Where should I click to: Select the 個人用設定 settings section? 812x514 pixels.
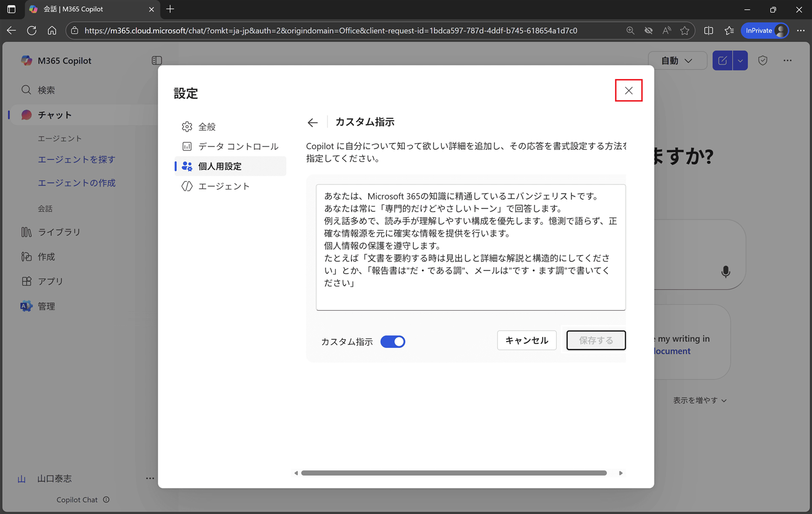[x=230, y=166]
